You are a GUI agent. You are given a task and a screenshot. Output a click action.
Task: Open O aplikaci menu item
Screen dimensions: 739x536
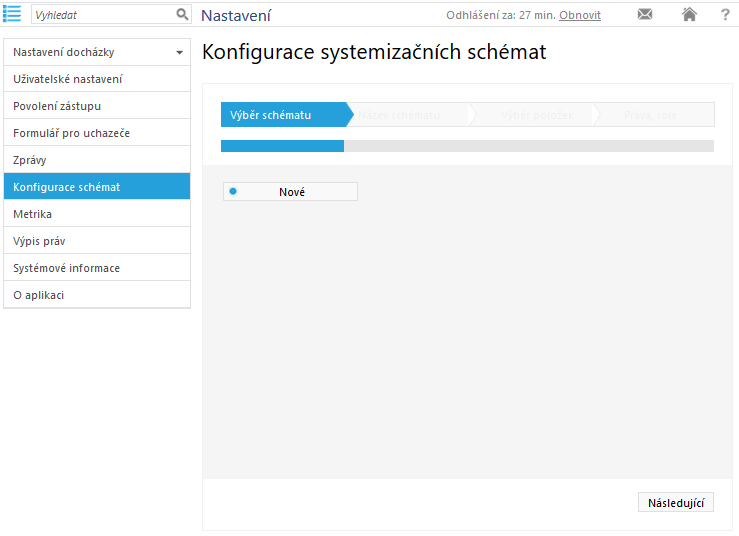(97, 295)
